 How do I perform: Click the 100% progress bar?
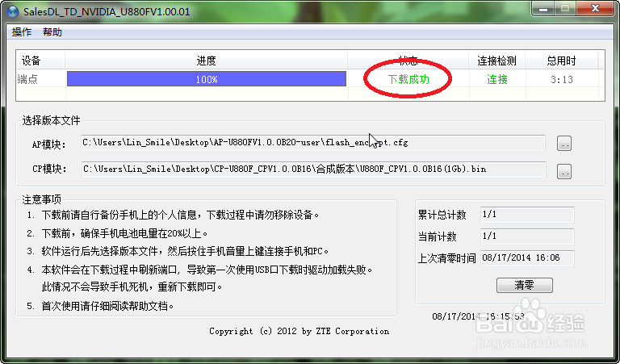point(207,79)
